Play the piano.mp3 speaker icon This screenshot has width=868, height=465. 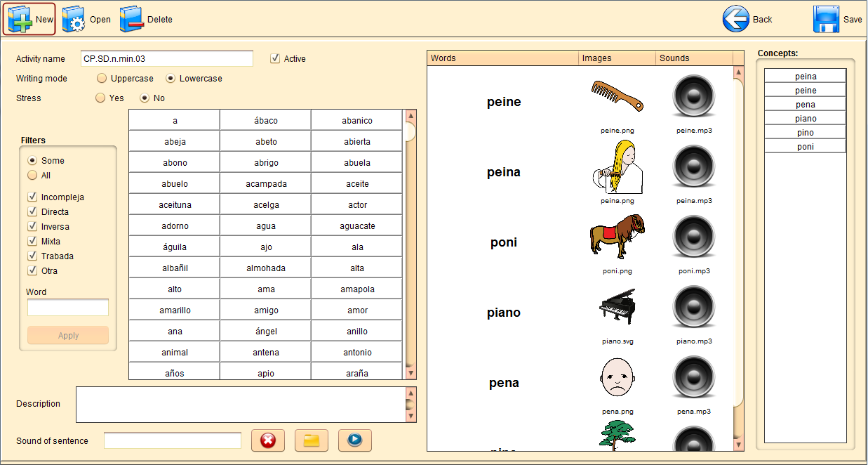coord(693,307)
